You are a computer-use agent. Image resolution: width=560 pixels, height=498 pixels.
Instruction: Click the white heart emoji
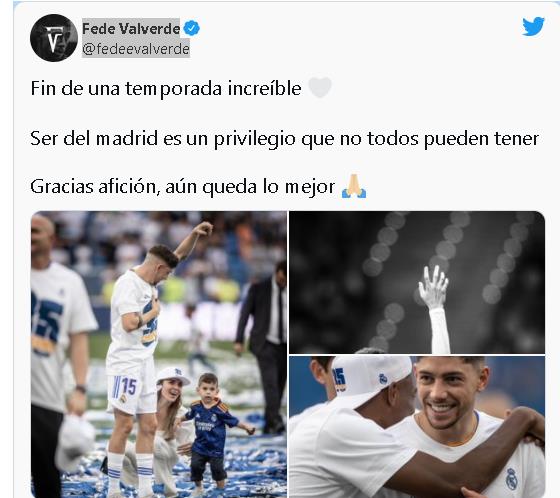[320, 87]
